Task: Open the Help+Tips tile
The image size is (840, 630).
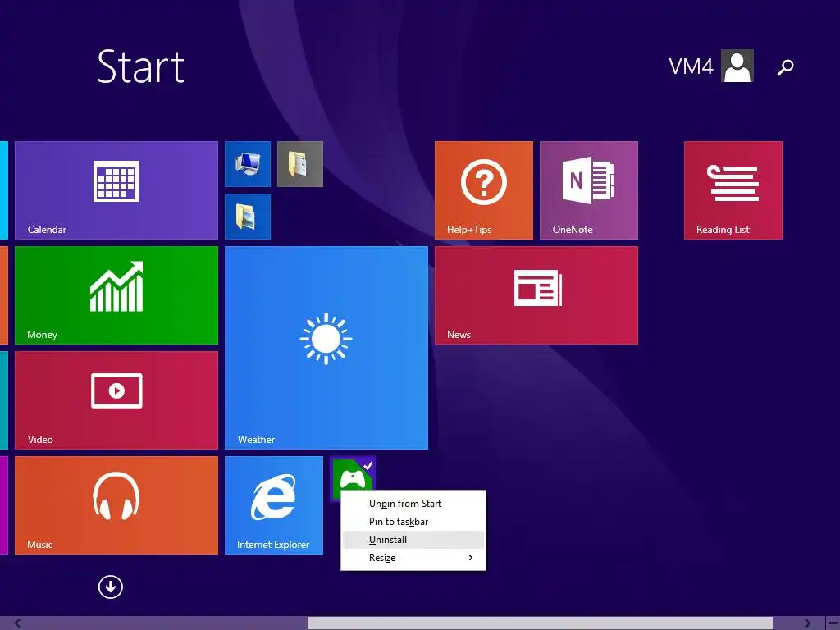Action: pyautogui.click(x=484, y=190)
